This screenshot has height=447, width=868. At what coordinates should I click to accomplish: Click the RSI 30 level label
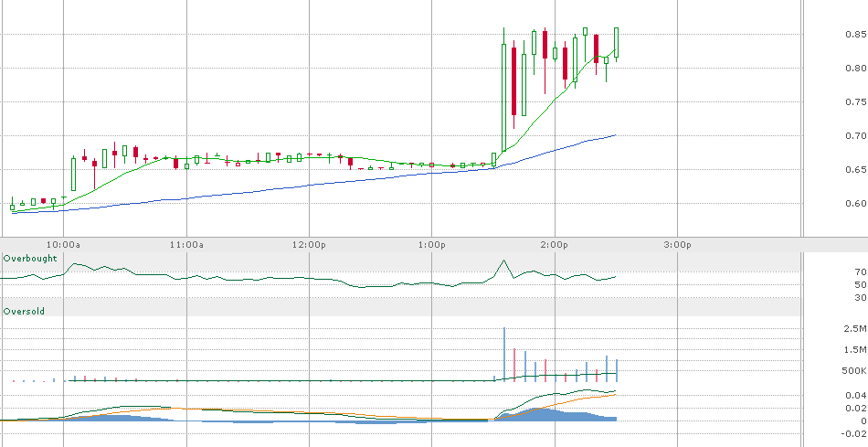(x=861, y=298)
